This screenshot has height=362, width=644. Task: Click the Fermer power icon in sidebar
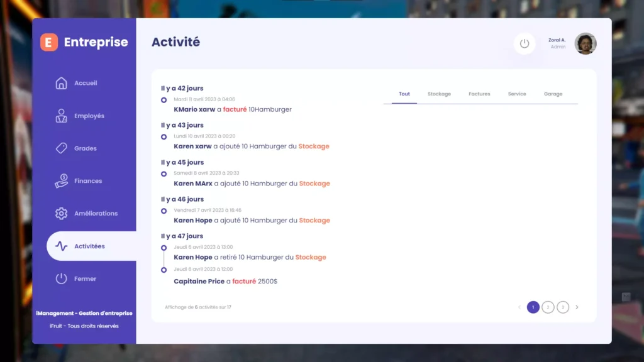tap(60, 278)
